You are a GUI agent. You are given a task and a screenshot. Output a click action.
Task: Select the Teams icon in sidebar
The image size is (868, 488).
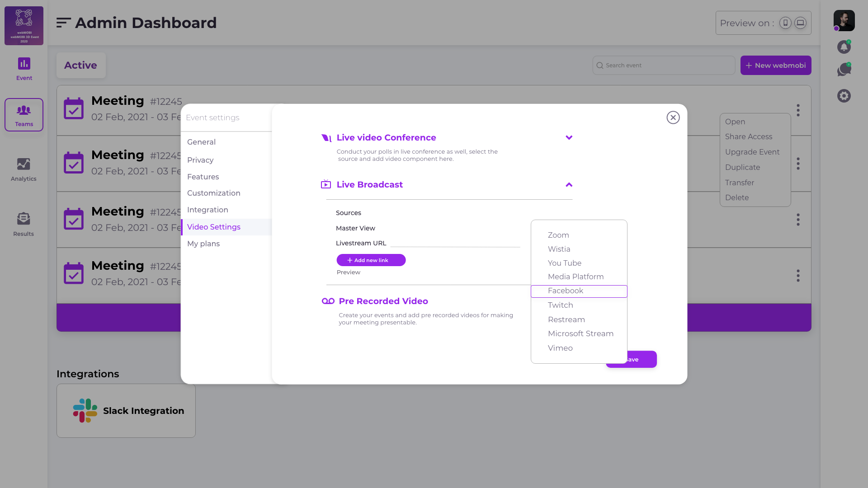click(x=24, y=114)
